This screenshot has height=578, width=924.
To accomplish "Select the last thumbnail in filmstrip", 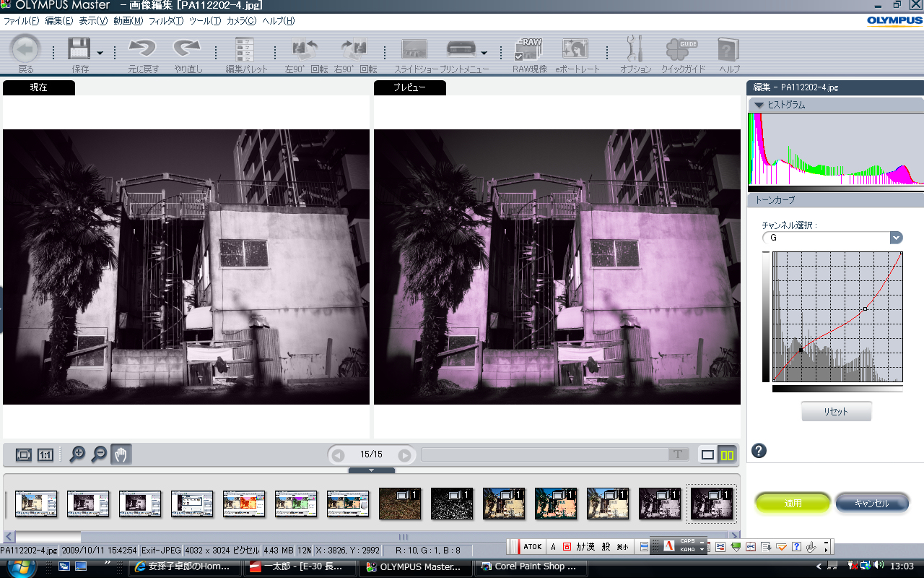I will (x=712, y=504).
